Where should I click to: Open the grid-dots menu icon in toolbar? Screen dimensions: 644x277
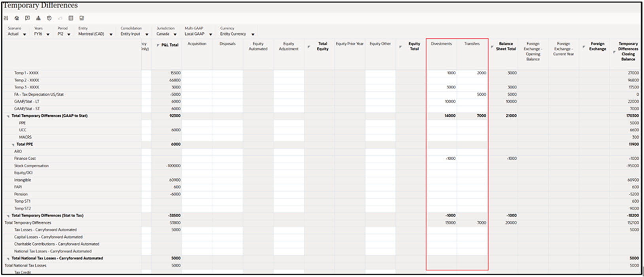click(x=6, y=18)
